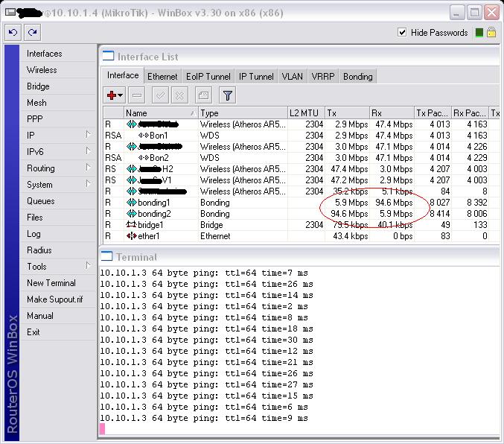Expand the System submenu
504x444 pixels.
(x=88, y=184)
